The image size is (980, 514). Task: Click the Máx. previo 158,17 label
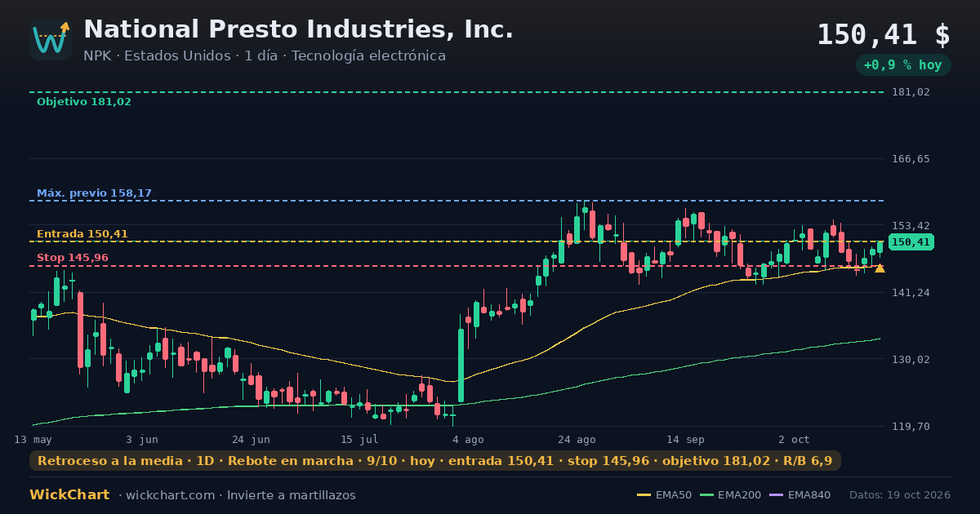94,193
